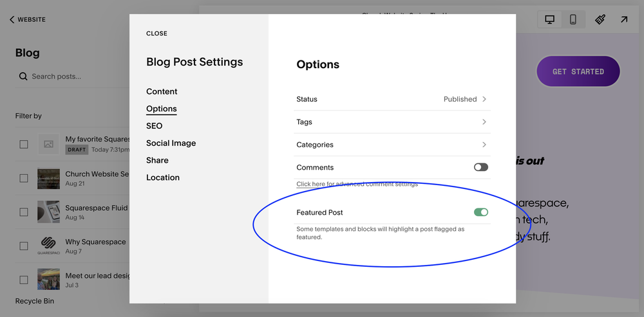Check the Meet our lead designer checkbox
Image resolution: width=644 pixels, height=317 pixels.
pos(24,280)
